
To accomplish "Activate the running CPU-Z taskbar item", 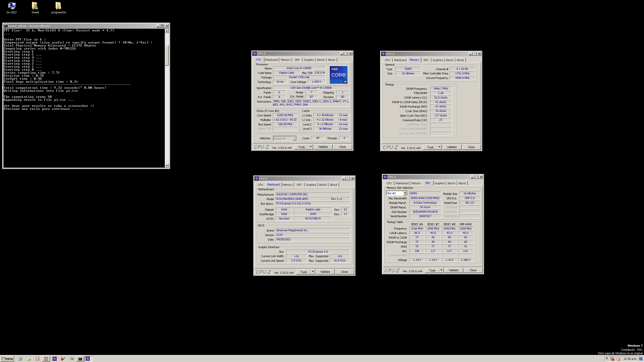I will (x=88, y=359).
